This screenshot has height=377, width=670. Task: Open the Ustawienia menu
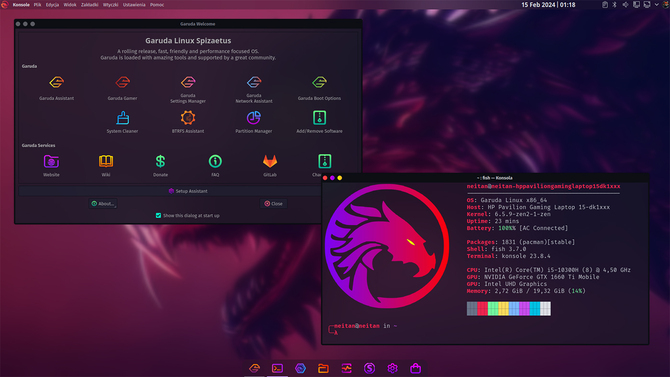coord(134,5)
